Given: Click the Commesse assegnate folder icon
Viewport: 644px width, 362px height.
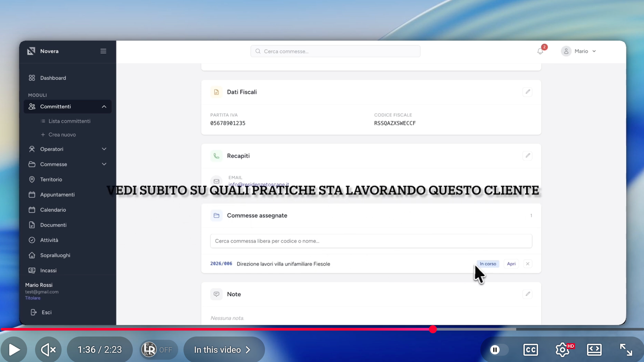Looking at the screenshot, I should tap(216, 215).
